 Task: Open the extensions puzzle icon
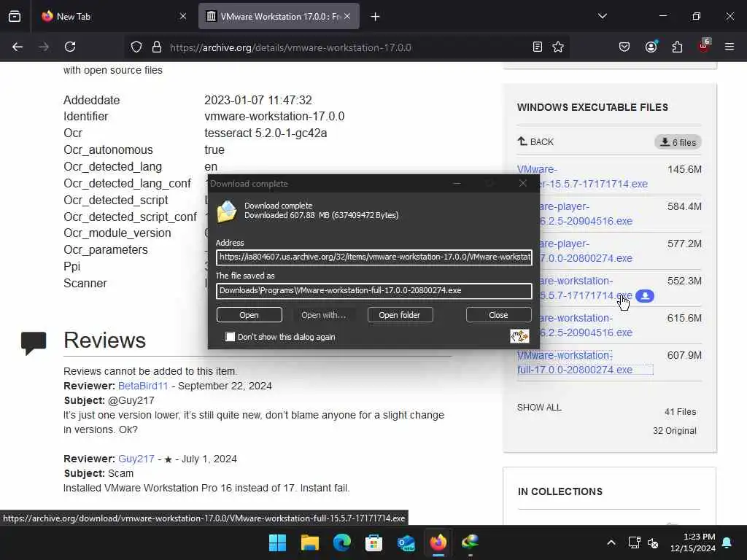[677, 47]
